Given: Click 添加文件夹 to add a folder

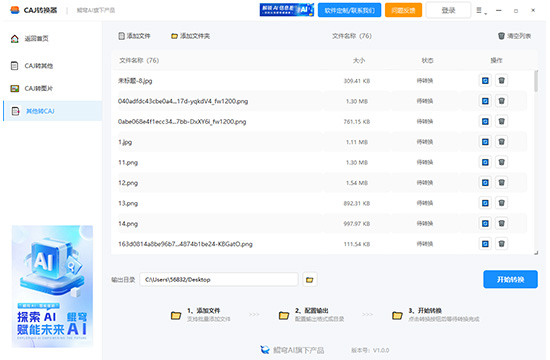Looking at the screenshot, I should pos(190,36).
